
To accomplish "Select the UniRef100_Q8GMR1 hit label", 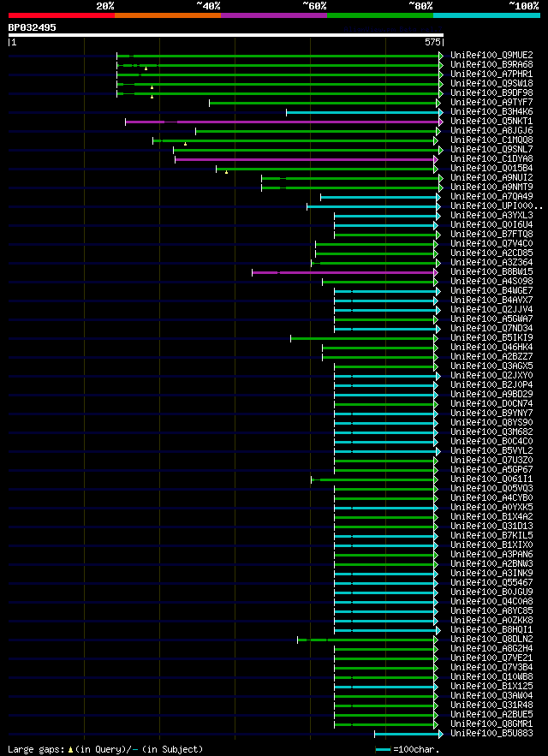I will click(x=491, y=723).
